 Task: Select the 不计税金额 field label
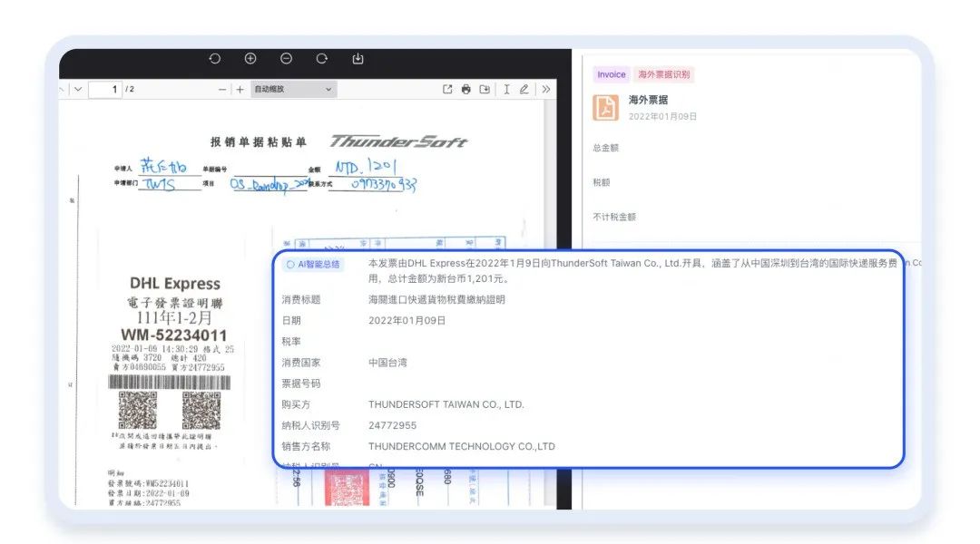click(613, 217)
